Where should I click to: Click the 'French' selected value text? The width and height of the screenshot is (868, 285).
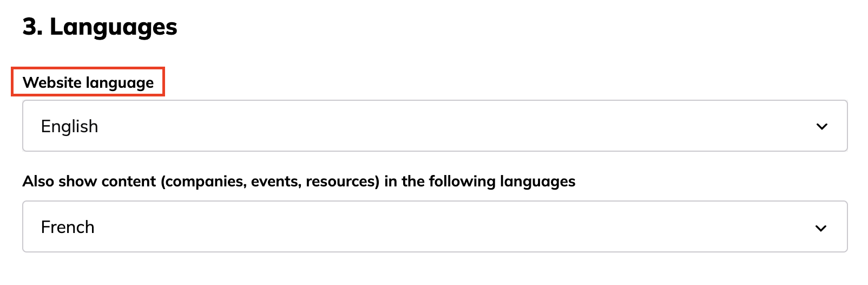click(68, 227)
